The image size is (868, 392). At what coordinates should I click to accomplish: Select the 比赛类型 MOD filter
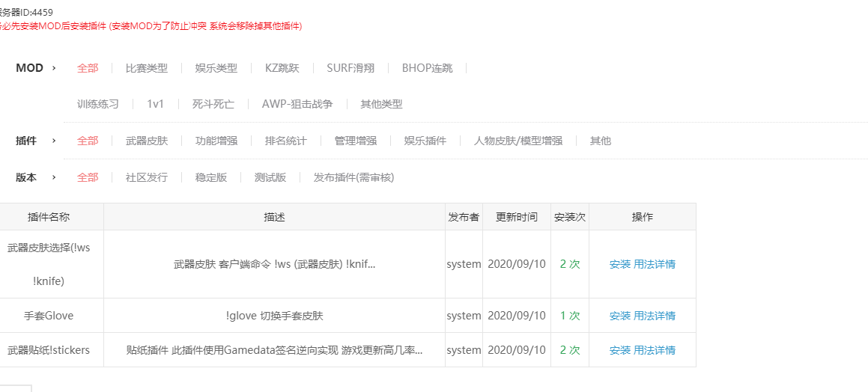coord(146,68)
